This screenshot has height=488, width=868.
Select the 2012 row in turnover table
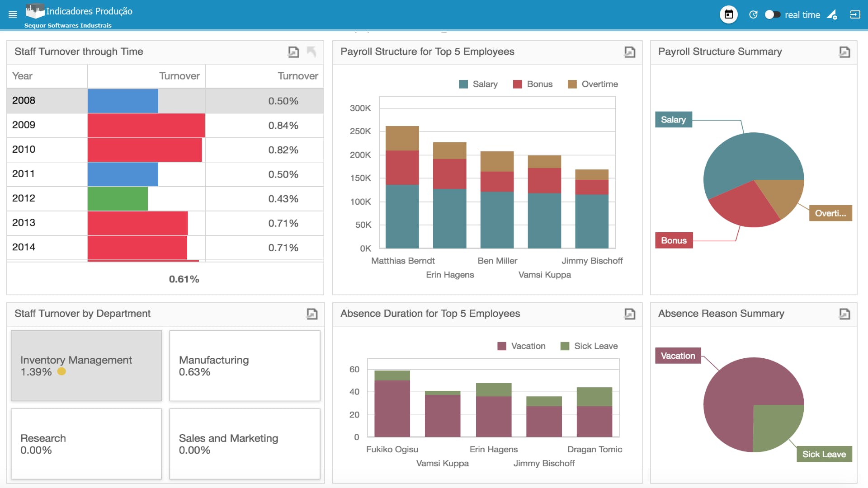point(165,198)
